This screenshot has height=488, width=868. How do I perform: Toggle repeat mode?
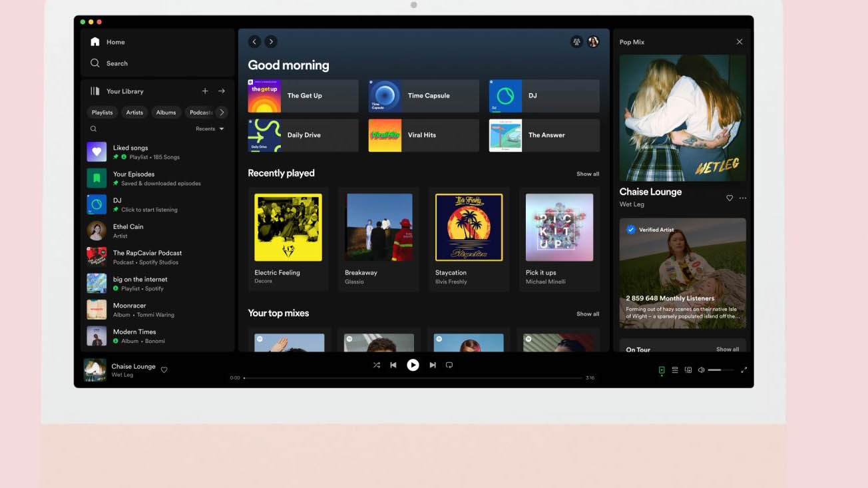tap(449, 365)
